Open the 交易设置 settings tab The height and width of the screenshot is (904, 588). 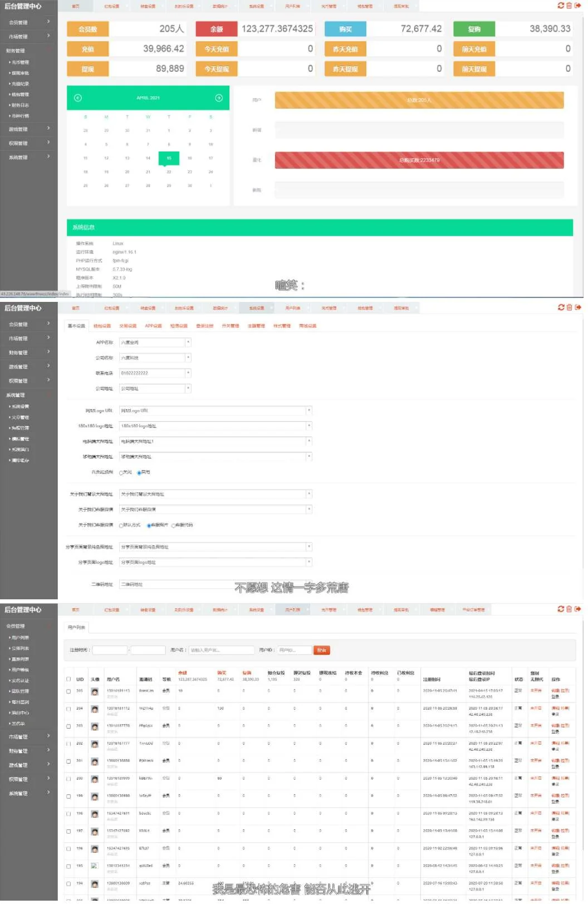[128, 326]
